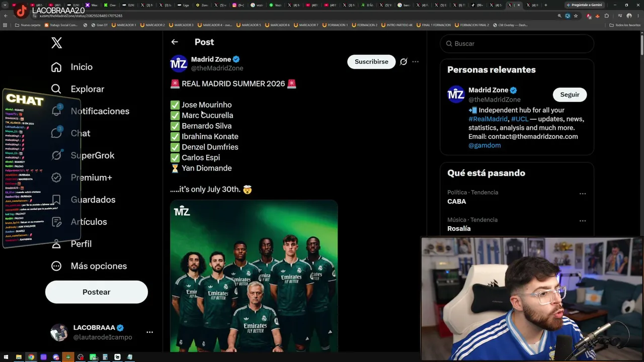Image resolution: width=644 pixels, height=362 pixels.
Task: Open the CM Overlay Dash bookmark
Action: pos(510,25)
